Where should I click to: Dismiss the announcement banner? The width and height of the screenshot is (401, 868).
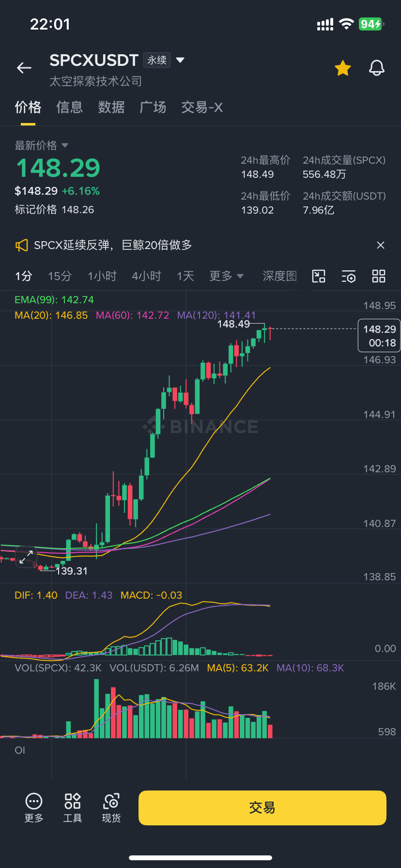click(381, 245)
